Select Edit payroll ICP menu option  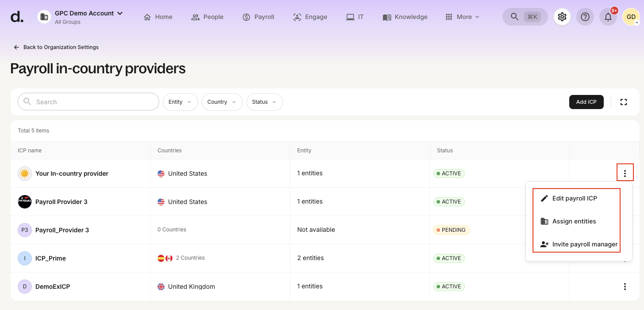pyautogui.click(x=574, y=198)
